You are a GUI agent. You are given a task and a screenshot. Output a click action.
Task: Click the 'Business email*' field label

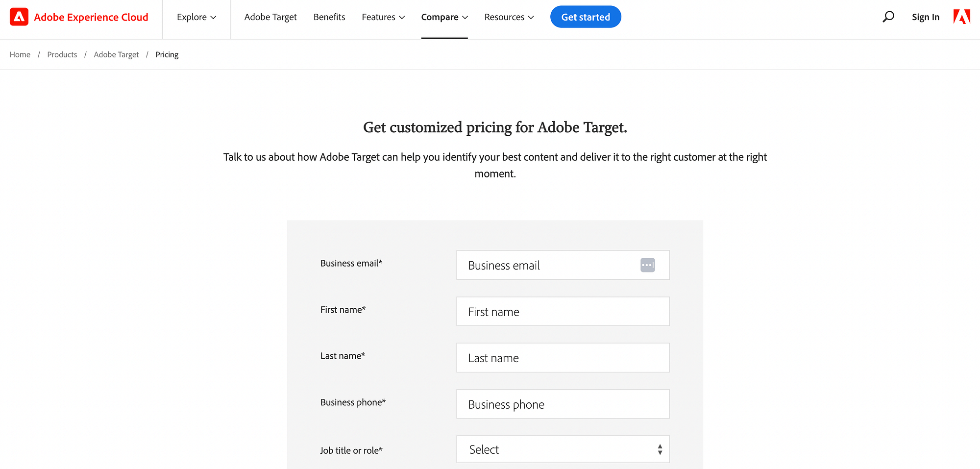(x=351, y=263)
